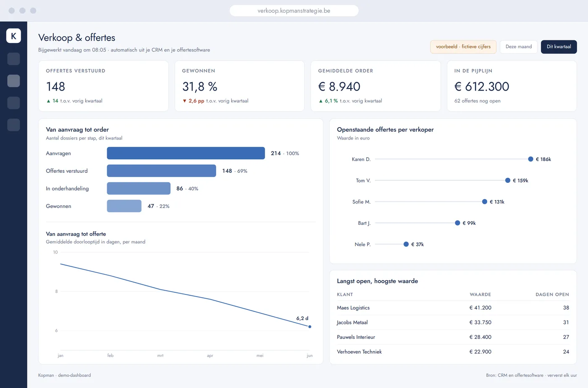Viewport: 588px width, 388px height.
Task: Select Sofie M.'s € 131k data dot
Action: (x=485, y=202)
